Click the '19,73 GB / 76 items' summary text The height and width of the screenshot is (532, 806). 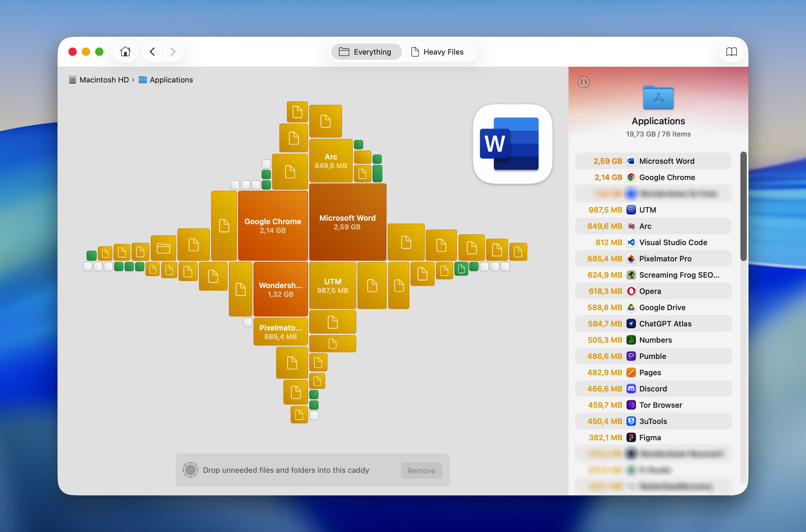pyautogui.click(x=658, y=134)
